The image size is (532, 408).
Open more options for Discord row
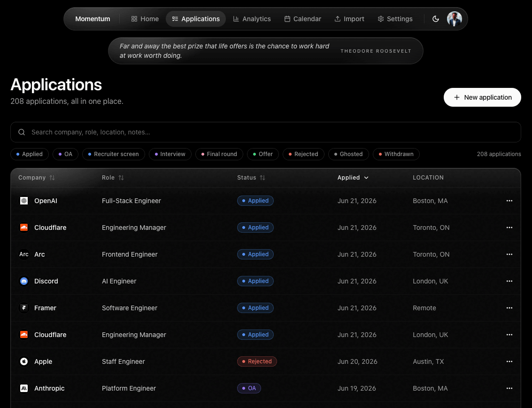pos(509,281)
